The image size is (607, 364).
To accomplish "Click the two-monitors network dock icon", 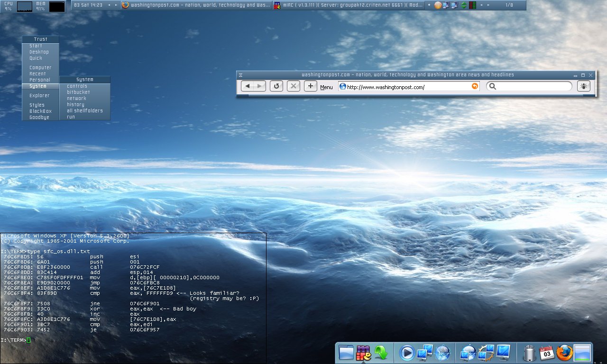I will click(x=424, y=353).
